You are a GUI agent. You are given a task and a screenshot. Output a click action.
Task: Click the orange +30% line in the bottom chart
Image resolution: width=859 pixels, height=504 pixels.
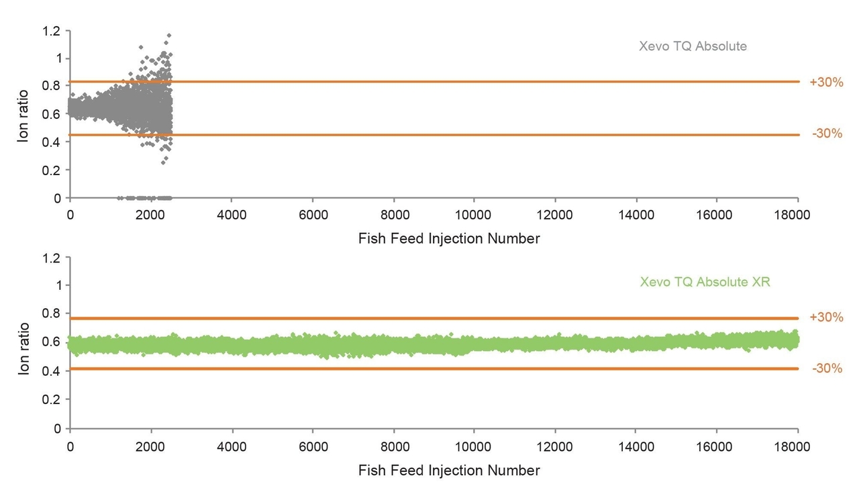[434, 318]
